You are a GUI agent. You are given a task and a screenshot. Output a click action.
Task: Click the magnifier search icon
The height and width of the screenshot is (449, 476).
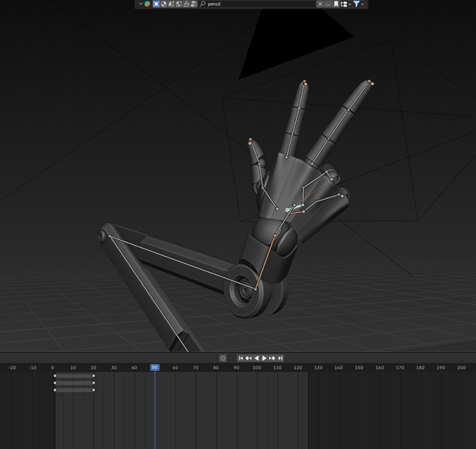tap(202, 4)
